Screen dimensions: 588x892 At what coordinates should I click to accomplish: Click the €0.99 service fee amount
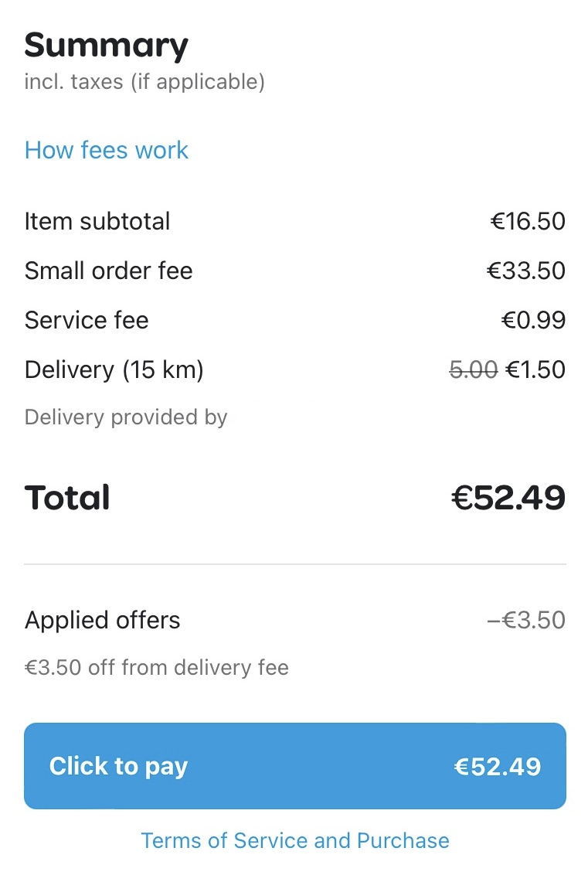[x=533, y=320]
